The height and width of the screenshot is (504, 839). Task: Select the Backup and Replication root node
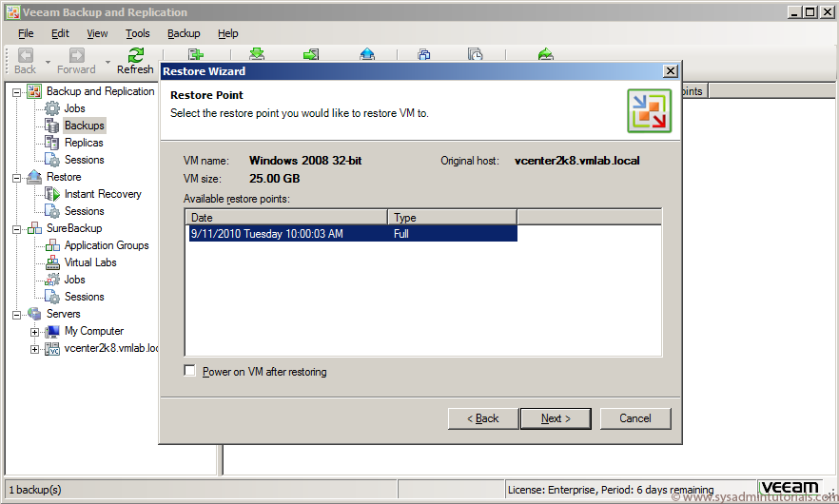tap(100, 91)
